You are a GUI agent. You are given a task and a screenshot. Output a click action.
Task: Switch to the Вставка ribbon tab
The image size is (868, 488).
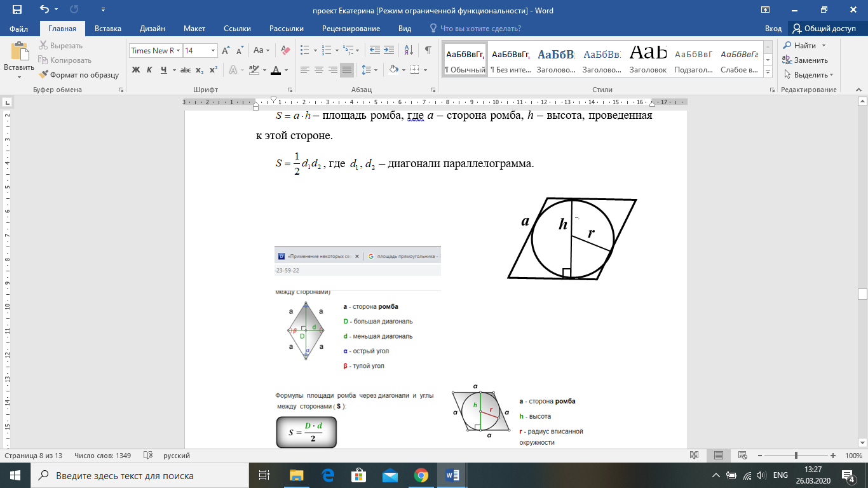tap(107, 29)
